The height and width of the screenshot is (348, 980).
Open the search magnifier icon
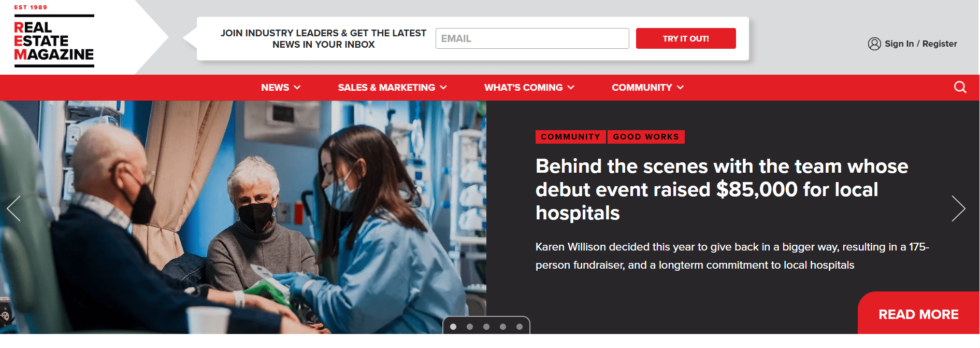(960, 87)
